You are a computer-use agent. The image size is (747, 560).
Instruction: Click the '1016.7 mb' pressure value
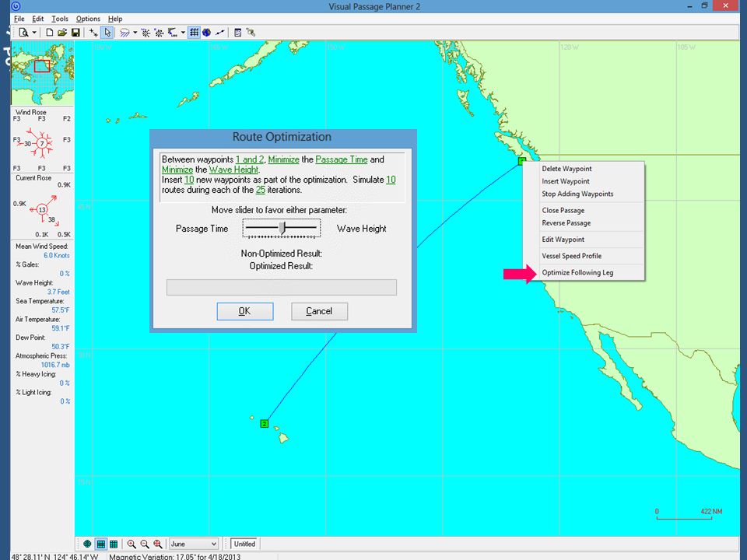pyautogui.click(x=55, y=365)
